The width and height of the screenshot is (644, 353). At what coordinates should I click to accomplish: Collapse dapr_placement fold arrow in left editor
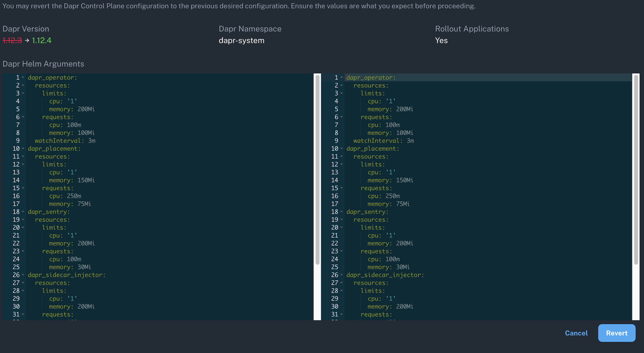[23, 149]
